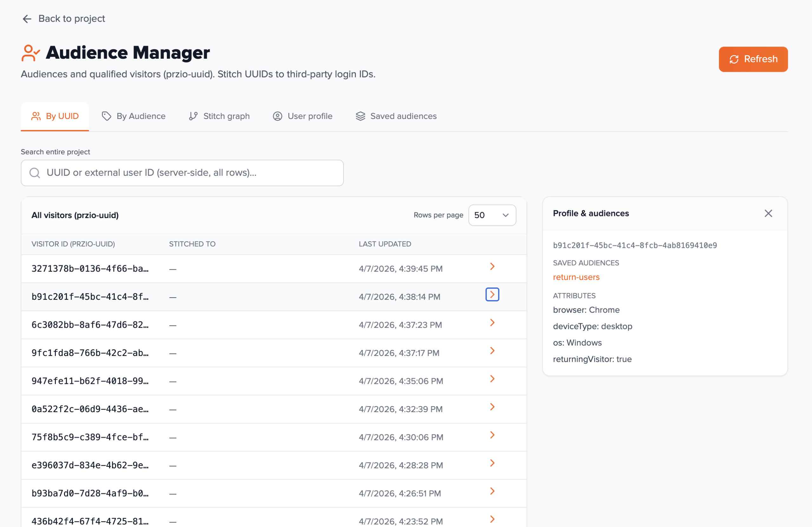Screen dimensions: 812x527
Task: Click the search magnifier icon
Action: [35, 173]
